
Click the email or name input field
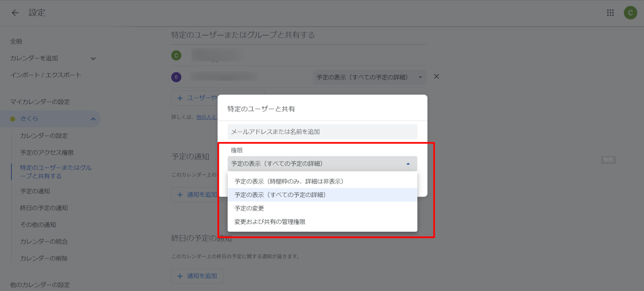(x=322, y=132)
